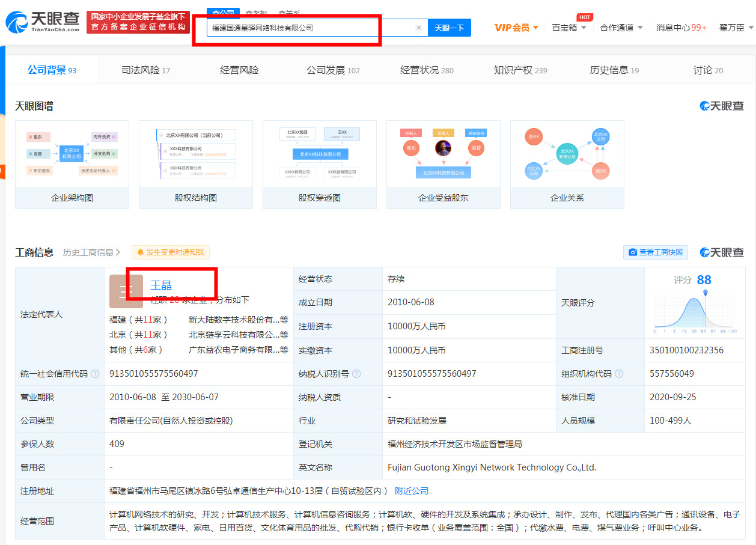Image resolution: width=756 pixels, height=545 pixels.
Task: Click the 行业 value 研究和试验发展
Action: pos(417,421)
